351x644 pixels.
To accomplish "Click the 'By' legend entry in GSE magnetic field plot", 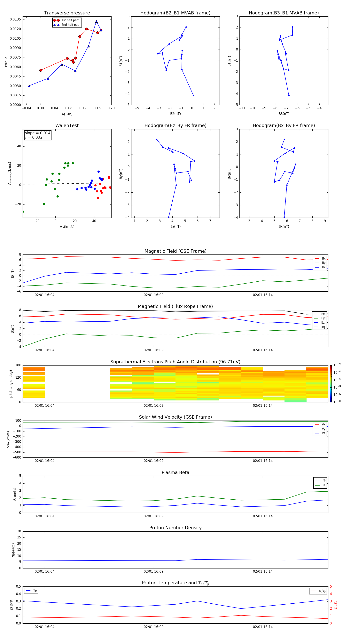I will point(320,263).
